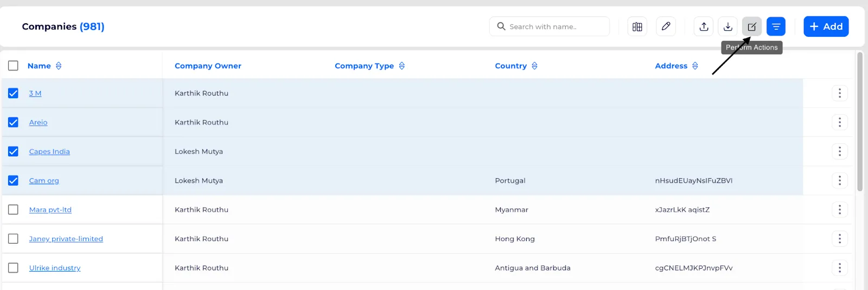Open the column layout settings icon
This screenshot has height=290, width=868.
point(637,27)
